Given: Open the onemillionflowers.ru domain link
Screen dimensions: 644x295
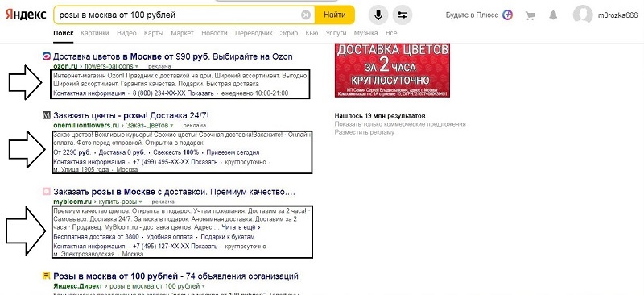Looking at the screenshot, I should pos(86,125).
